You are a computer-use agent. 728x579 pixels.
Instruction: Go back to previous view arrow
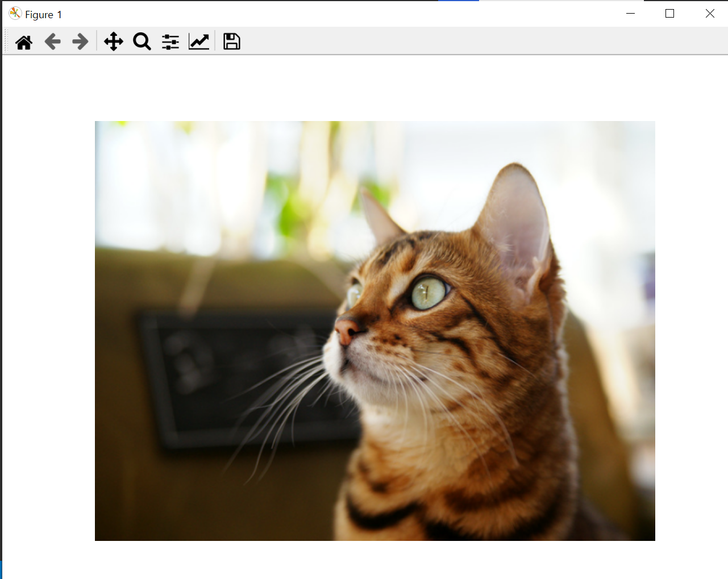[x=52, y=41]
